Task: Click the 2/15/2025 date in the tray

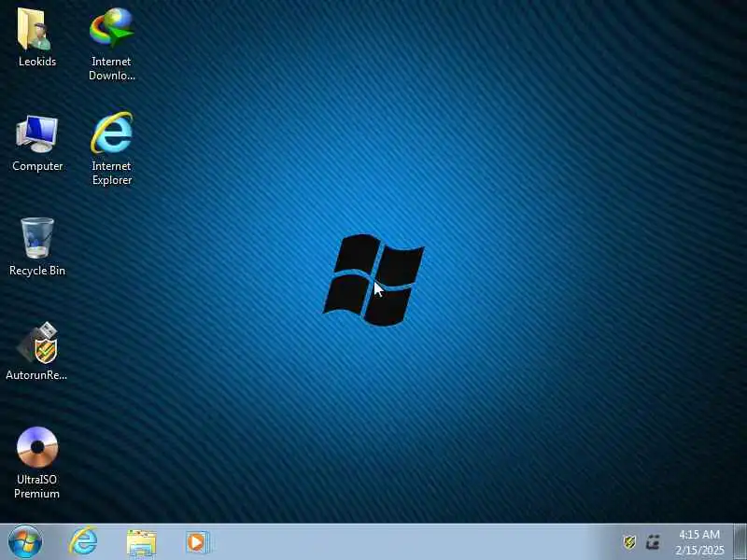Action: coord(699,550)
